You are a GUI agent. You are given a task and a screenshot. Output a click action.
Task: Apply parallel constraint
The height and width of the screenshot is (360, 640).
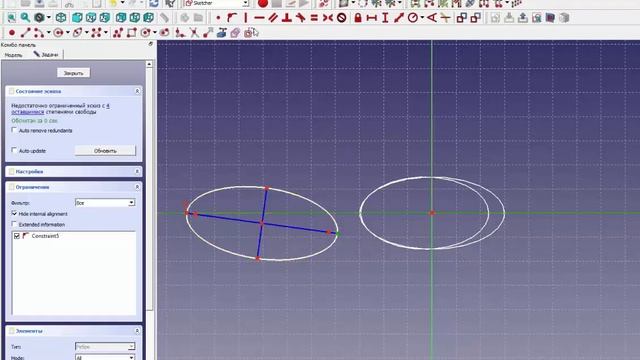[x=273, y=18]
